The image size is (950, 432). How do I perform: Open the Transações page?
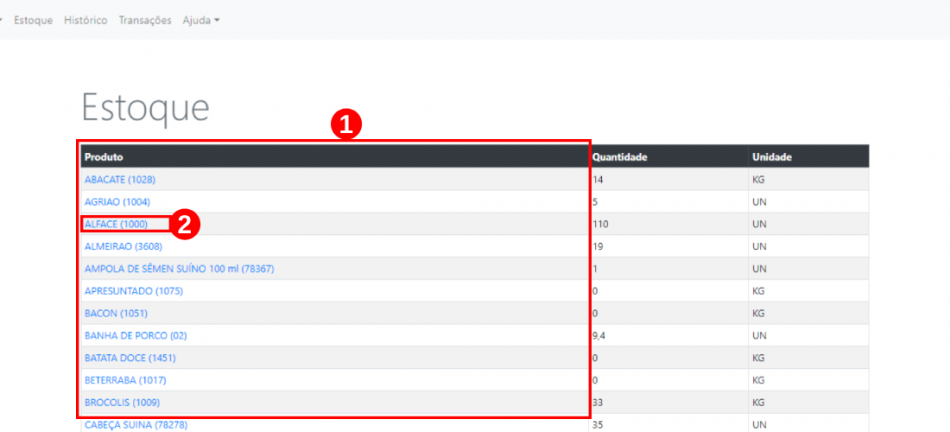point(145,21)
